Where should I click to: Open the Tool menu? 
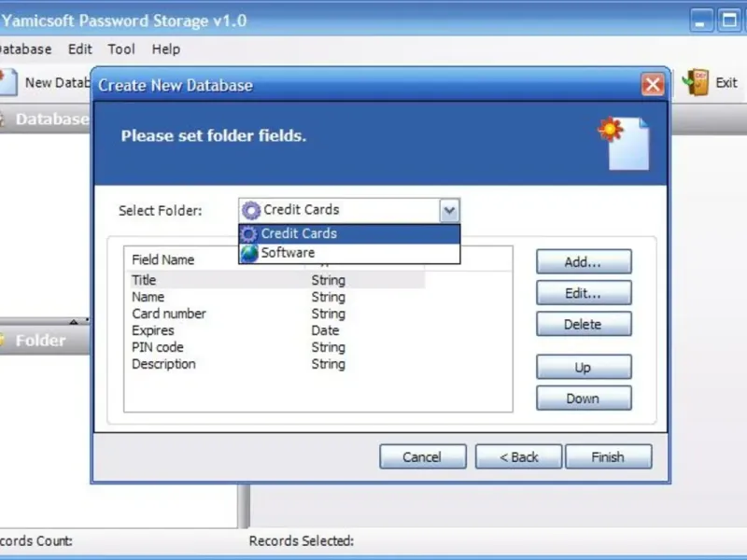(121, 49)
